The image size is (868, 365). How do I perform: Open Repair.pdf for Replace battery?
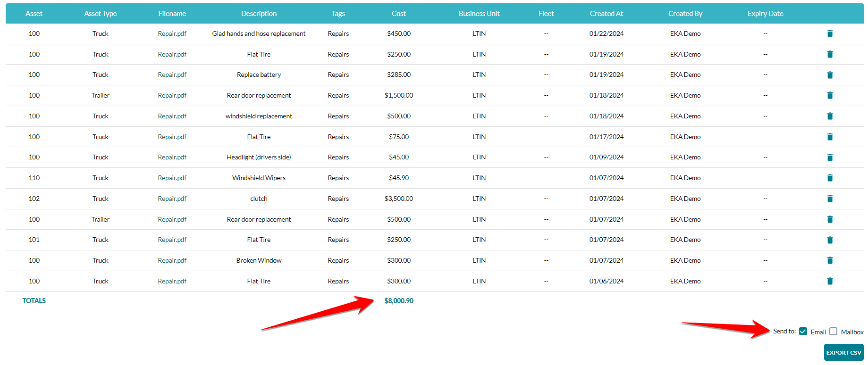click(x=172, y=75)
